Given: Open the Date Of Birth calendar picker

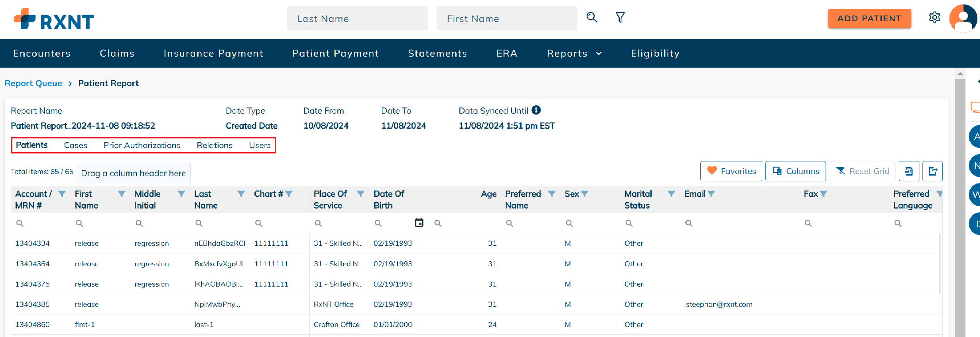Looking at the screenshot, I should click(419, 223).
